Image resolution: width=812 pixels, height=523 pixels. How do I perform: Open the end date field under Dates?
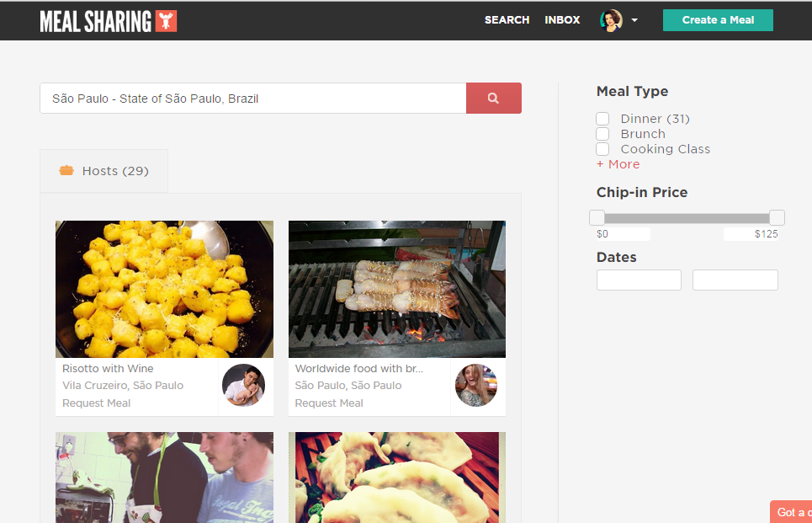tap(735, 280)
